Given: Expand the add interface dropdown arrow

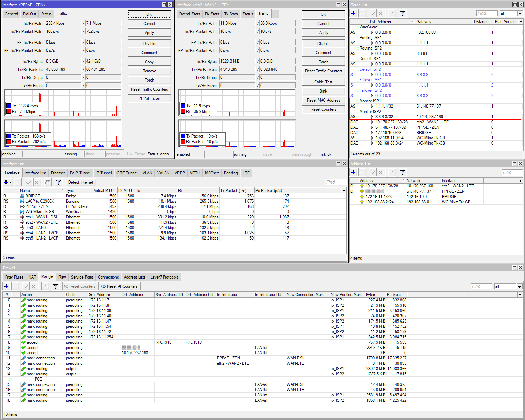Looking at the screenshot, I should [x=11, y=182].
